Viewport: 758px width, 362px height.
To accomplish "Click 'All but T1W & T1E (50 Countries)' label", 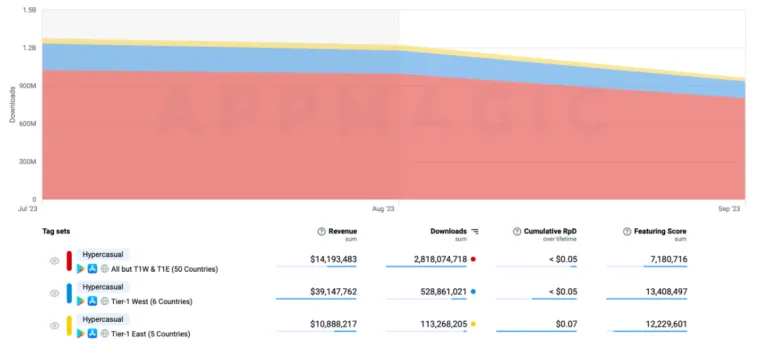I will [164, 269].
